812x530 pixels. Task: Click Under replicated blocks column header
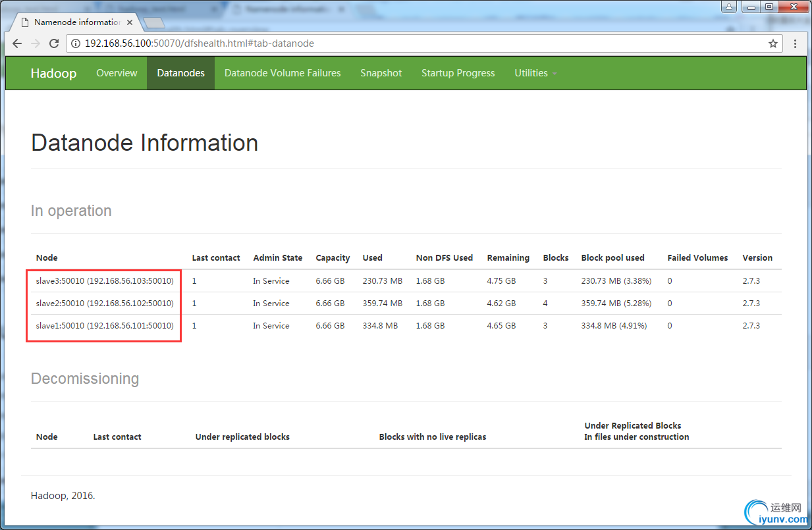pos(242,437)
